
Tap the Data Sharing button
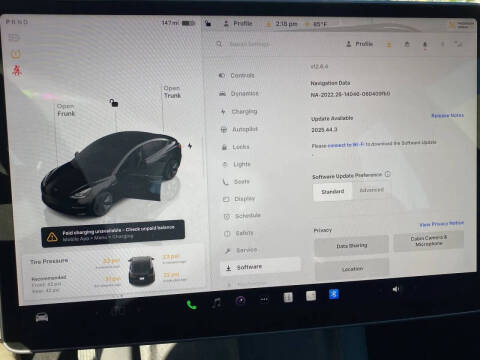351,246
